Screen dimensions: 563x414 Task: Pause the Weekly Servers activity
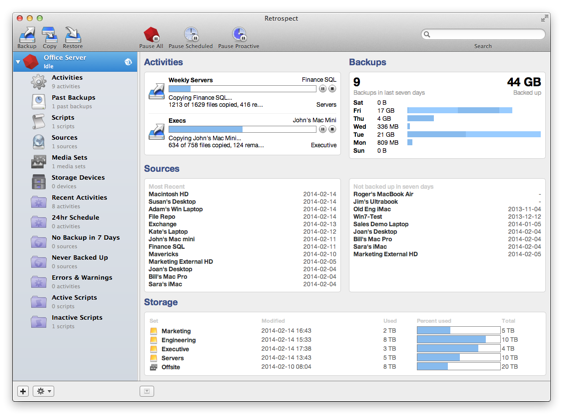[x=323, y=89]
